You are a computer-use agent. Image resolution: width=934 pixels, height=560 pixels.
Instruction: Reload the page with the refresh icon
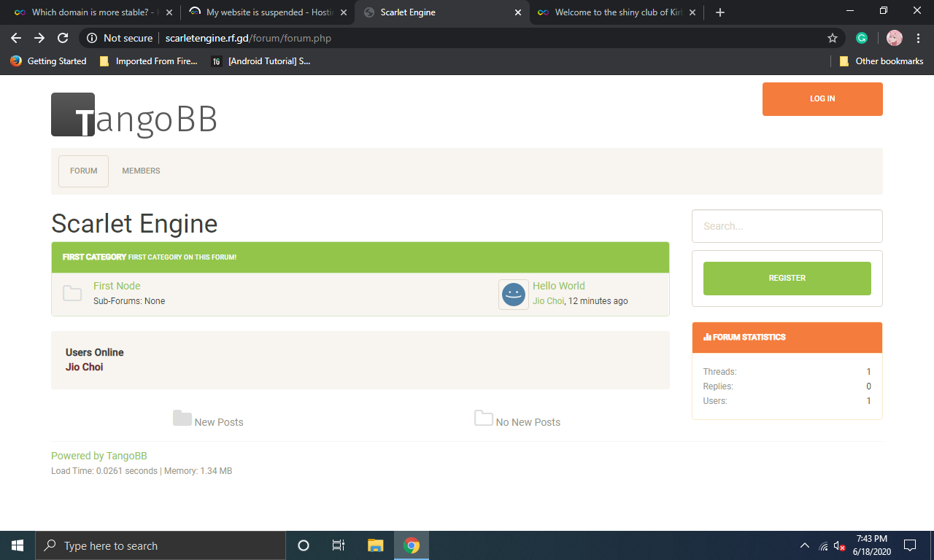[x=63, y=38]
